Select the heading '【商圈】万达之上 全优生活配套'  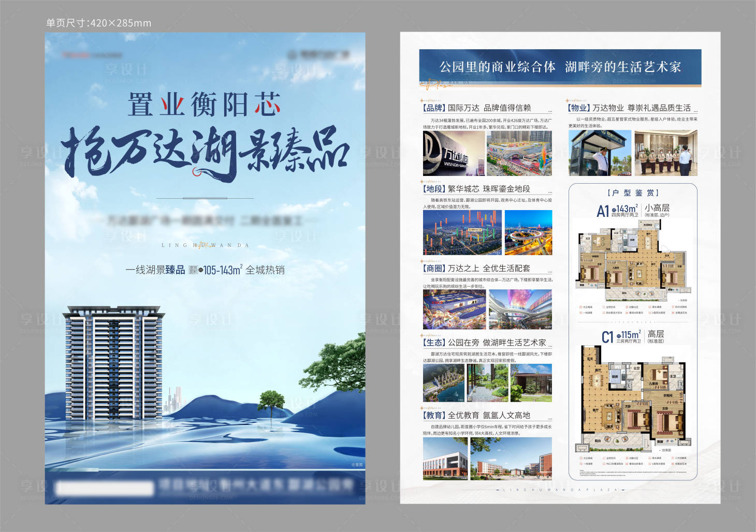pyautogui.click(x=476, y=268)
